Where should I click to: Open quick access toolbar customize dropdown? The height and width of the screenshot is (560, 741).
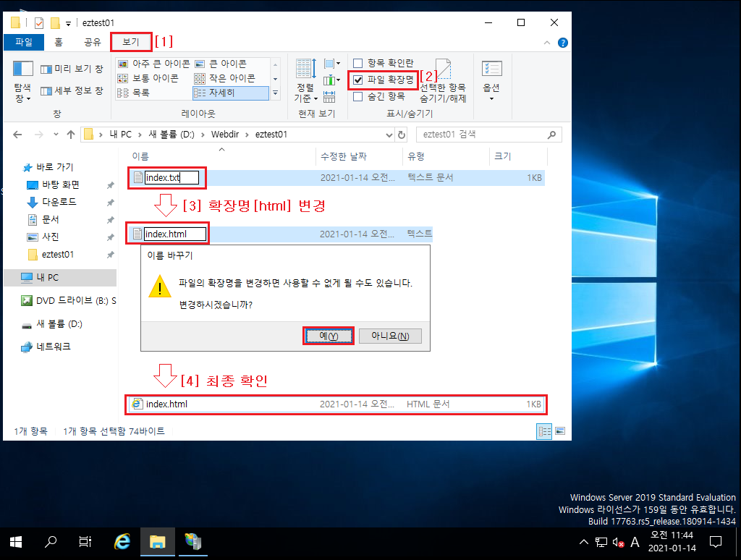click(68, 23)
